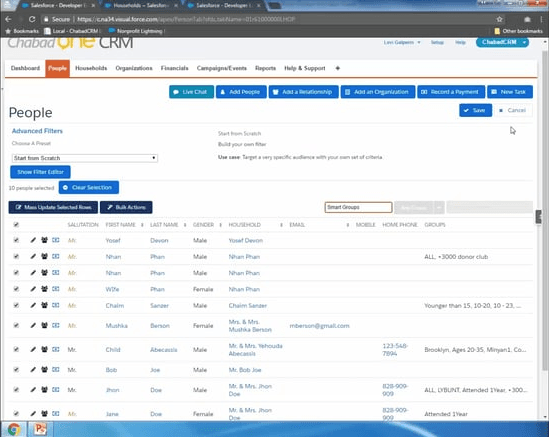The image size is (549, 437).
Task: Click Clear Selection button
Action: [x=89, y=188]
